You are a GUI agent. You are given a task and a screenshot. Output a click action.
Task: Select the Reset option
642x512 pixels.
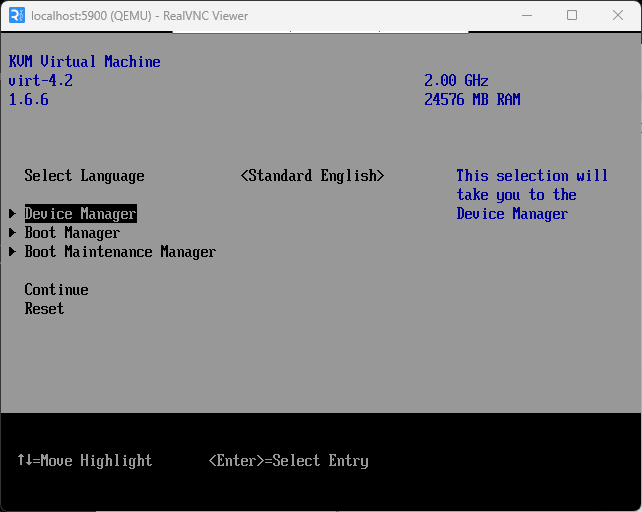44,308
